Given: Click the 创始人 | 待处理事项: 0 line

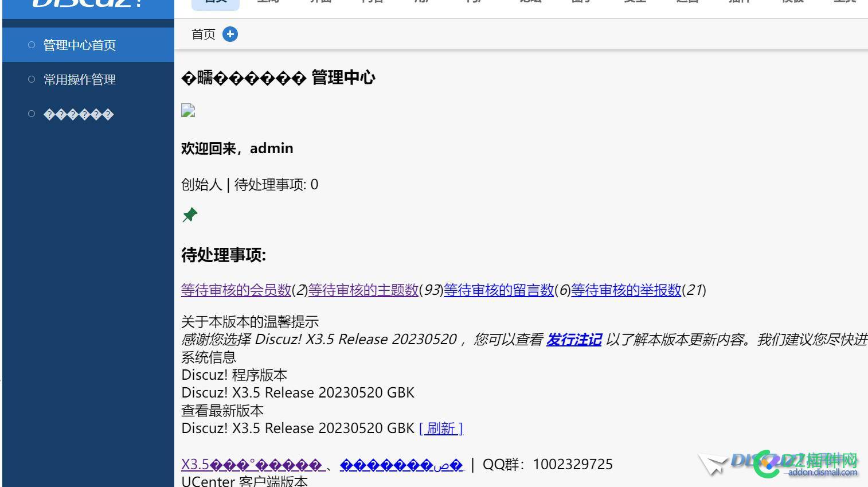Looking at the screenshot, I should pyautogui.click(x=250, y=185).
